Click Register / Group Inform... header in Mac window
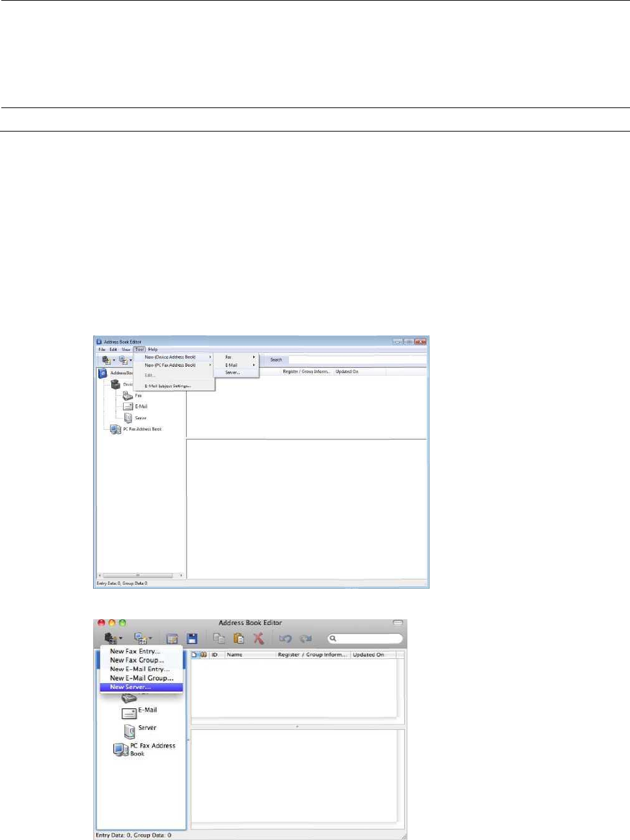630x840 pixels. click(x=313, y=654)
